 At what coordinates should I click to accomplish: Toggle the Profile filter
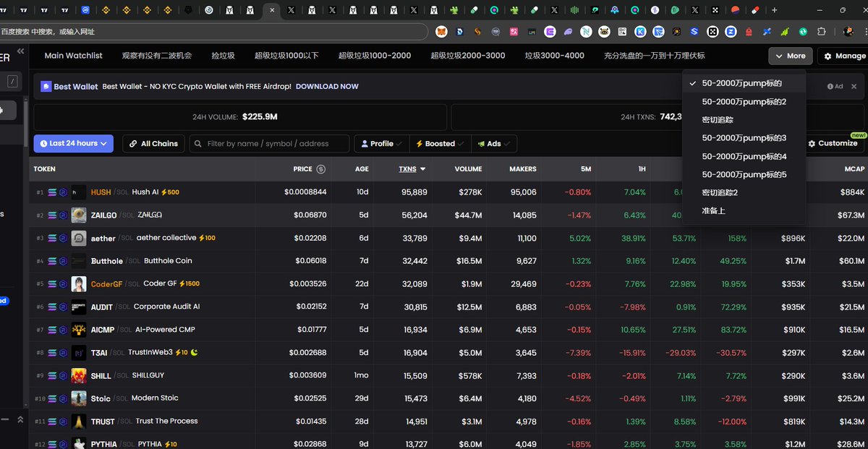point(381,144)
